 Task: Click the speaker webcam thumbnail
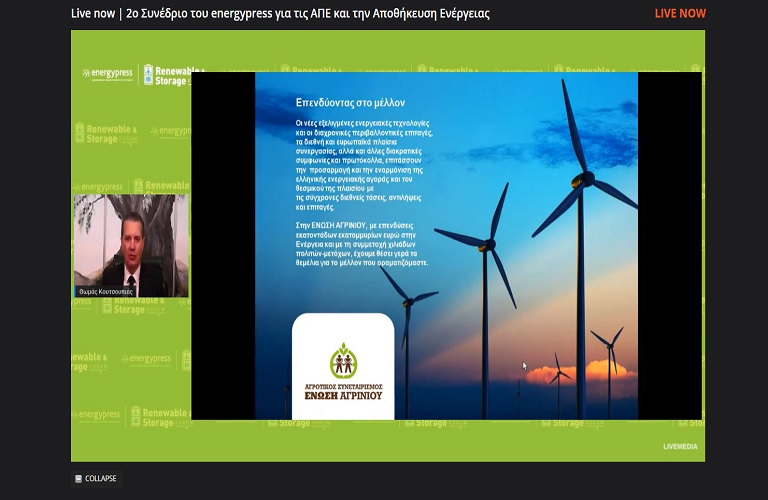point(131,245)
